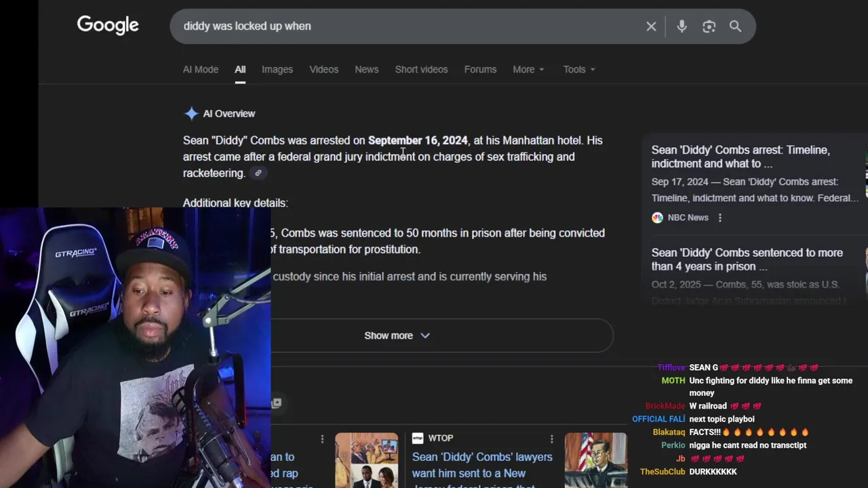The image size is (868, 488).
Task: Expand the Tools dropdown
Action: click(579, 69)
